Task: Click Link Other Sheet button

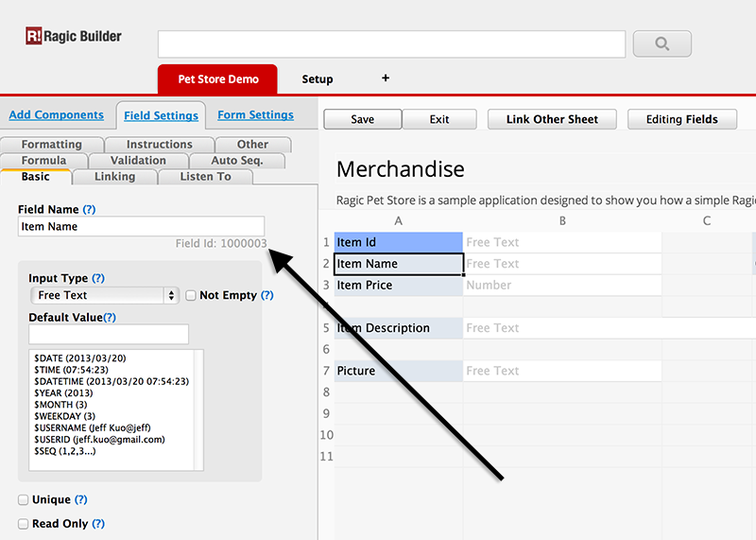Action: [x=552, y=119]
